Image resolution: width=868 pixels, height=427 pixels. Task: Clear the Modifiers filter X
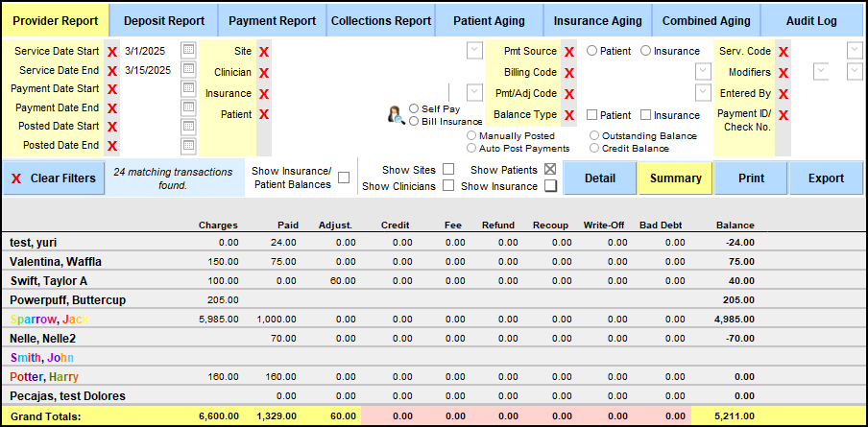784,73
